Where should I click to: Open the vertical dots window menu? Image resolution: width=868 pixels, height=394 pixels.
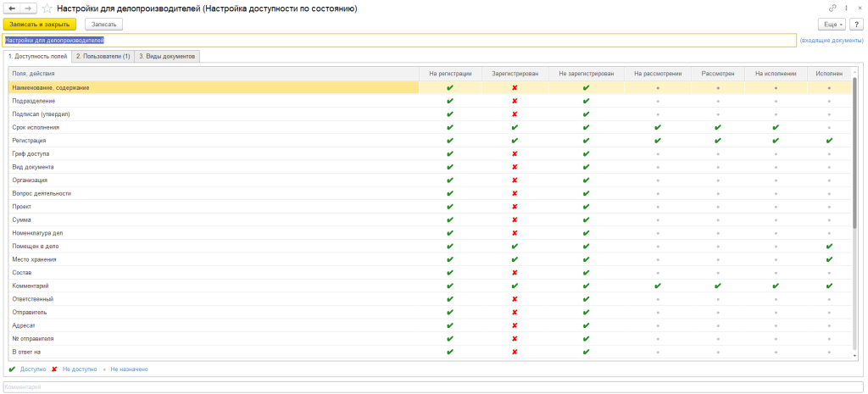click(845, 8)
